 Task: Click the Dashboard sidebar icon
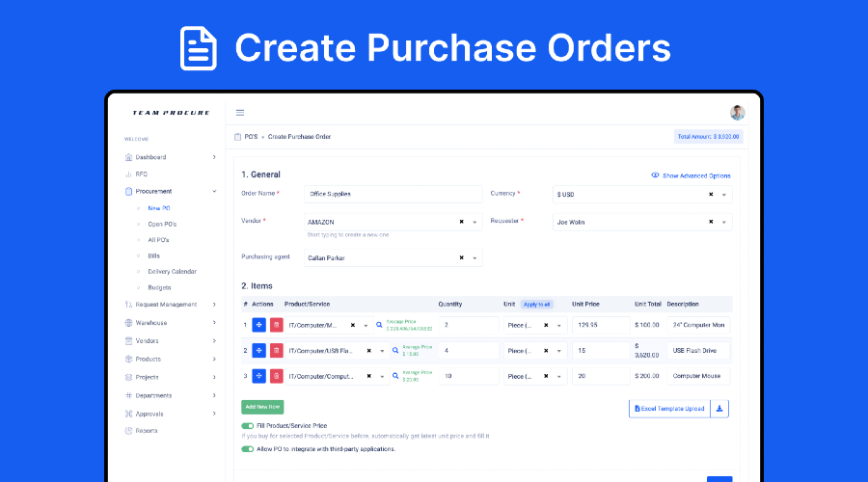tap(128, 157)
